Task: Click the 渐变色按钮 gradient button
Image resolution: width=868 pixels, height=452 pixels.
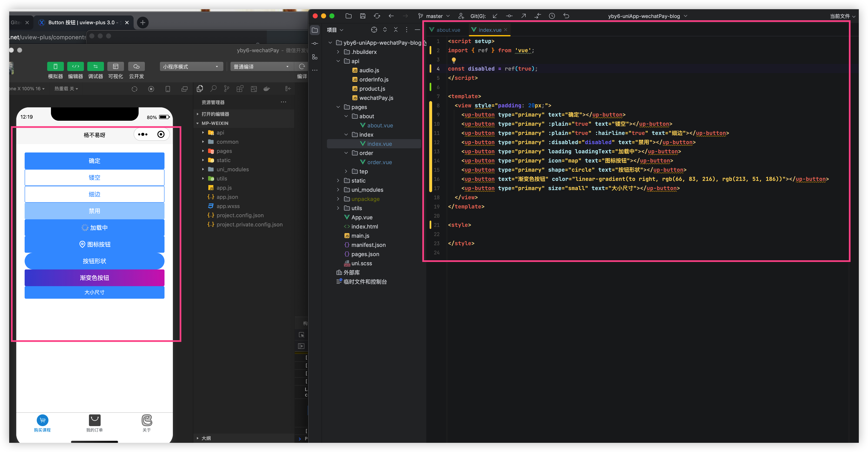Action: click(x=94, y=278)
